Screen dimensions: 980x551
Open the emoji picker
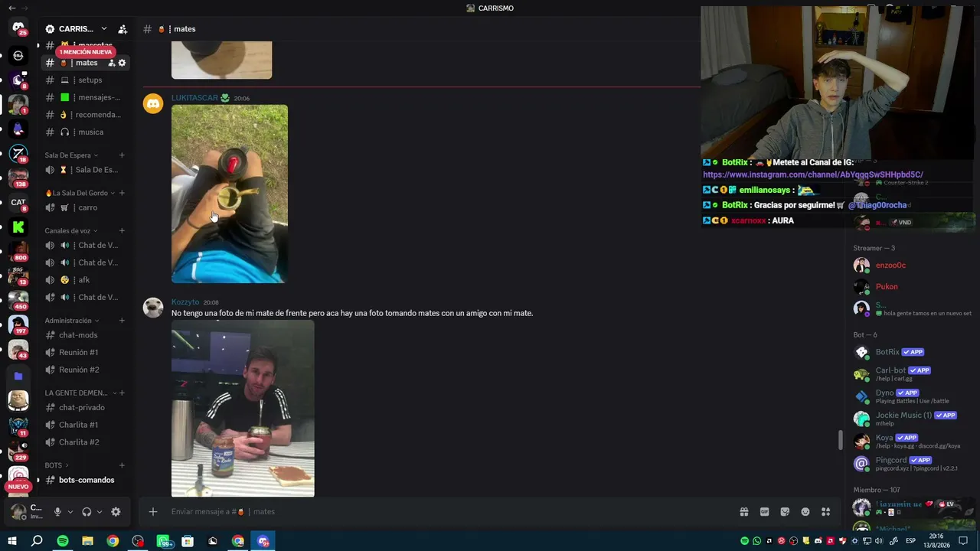click(x=805, y=512)
